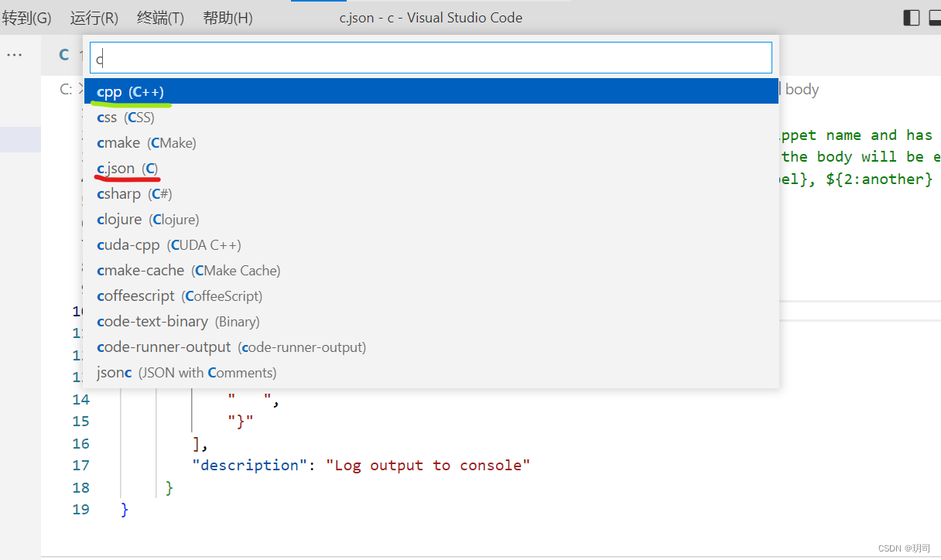Select cmake (CMake) snippet option

431,143
